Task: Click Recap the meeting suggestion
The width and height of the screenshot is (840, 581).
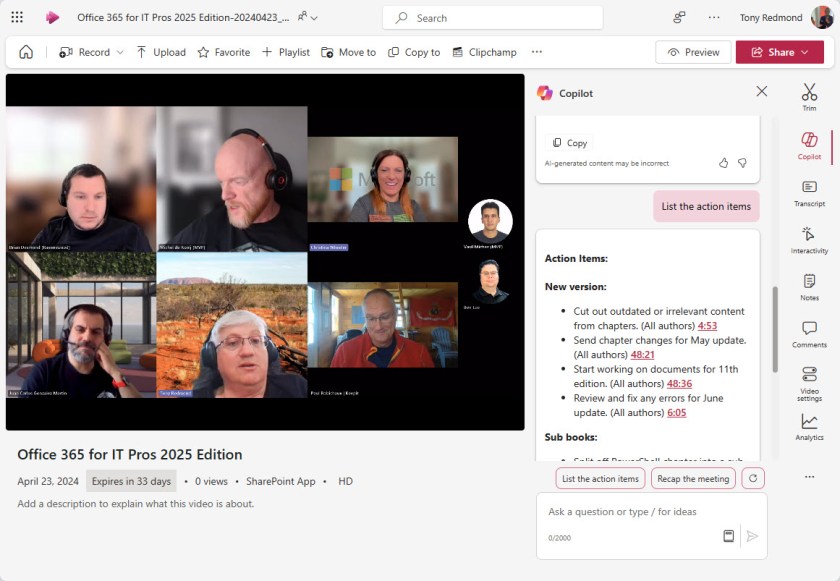Action: click(693, 479)
